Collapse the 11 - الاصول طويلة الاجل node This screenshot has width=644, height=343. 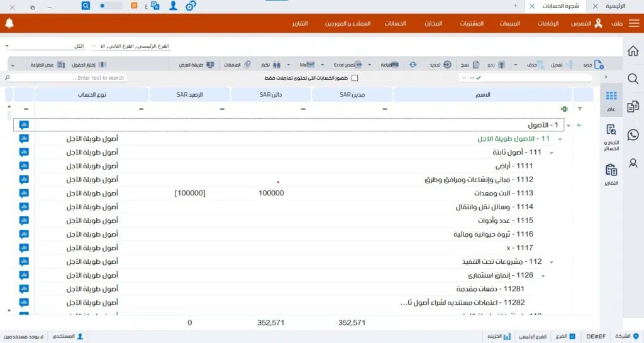[x=560, y=139]
